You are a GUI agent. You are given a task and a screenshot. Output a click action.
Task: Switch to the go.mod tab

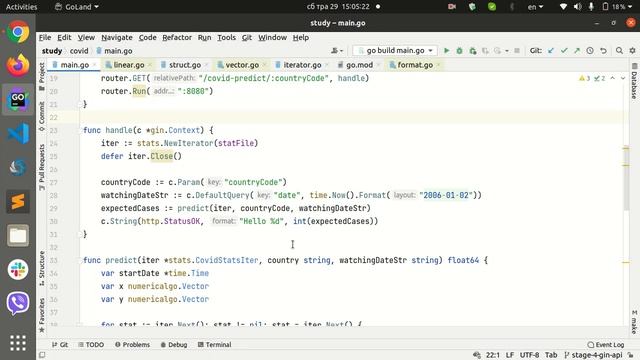tap(359, 65)
